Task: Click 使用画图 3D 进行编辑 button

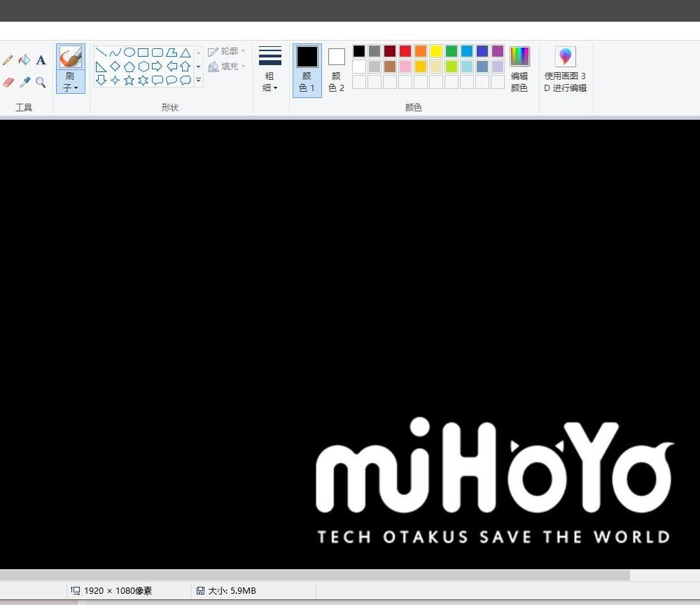Action: 566,70
